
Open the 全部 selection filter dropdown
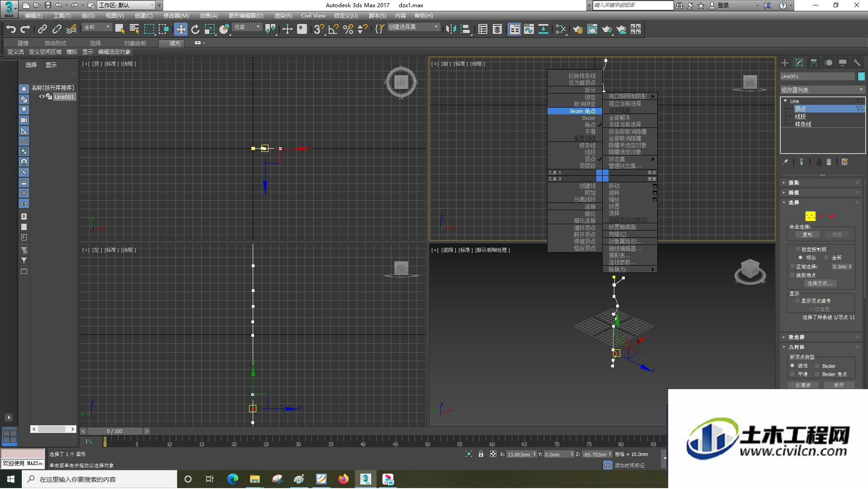97,28
